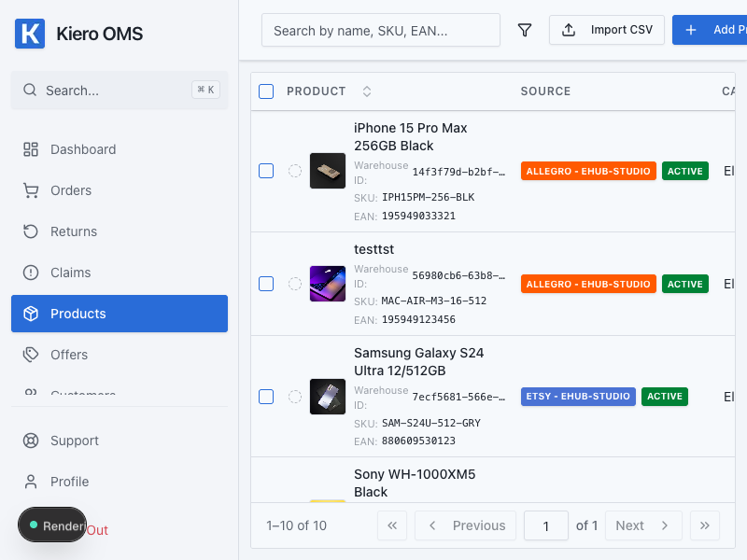Focus the product search by name field

click(381, 30)
